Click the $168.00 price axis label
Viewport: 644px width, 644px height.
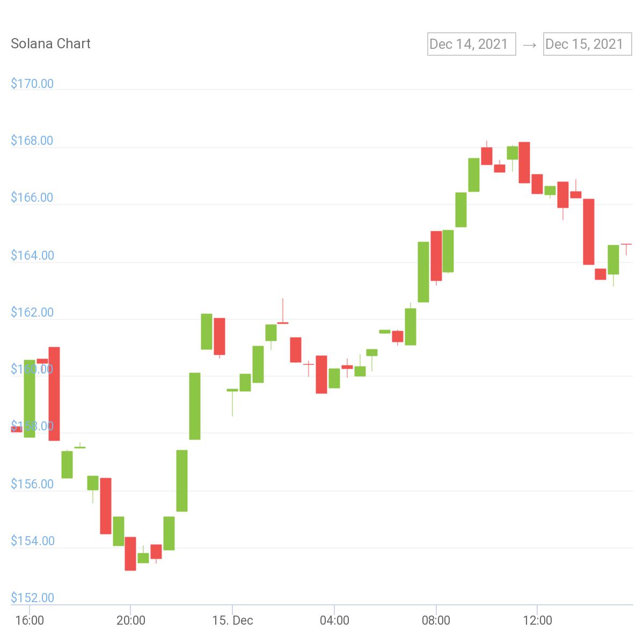click(32, 141)
